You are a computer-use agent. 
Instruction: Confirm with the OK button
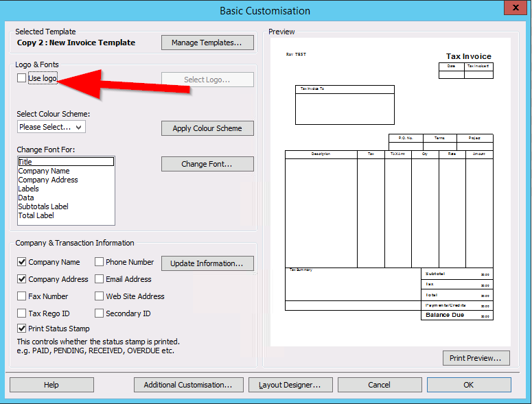click(469, 385)
